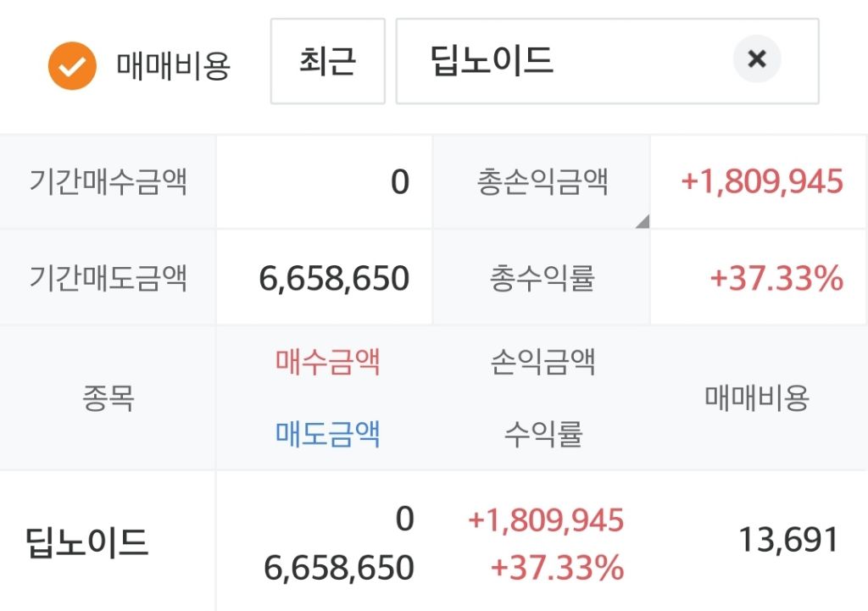This screenshot has height=611, width=868.
Task: Click the 최근 recent button
Action: pyautogui.click(x=328, y=61)
